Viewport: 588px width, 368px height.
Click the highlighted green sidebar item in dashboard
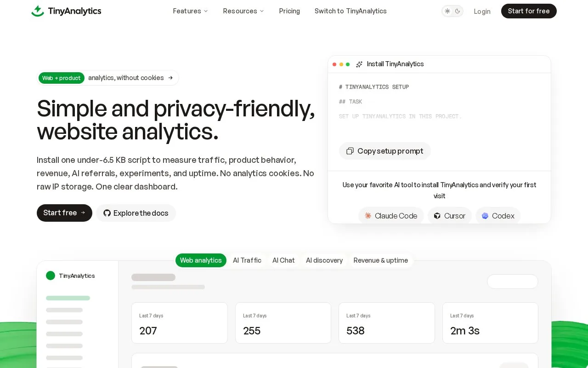(x=68, y=298)
